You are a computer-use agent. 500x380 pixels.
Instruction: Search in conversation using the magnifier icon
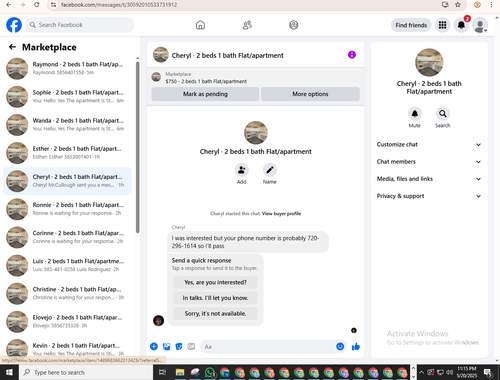(443, 114)
